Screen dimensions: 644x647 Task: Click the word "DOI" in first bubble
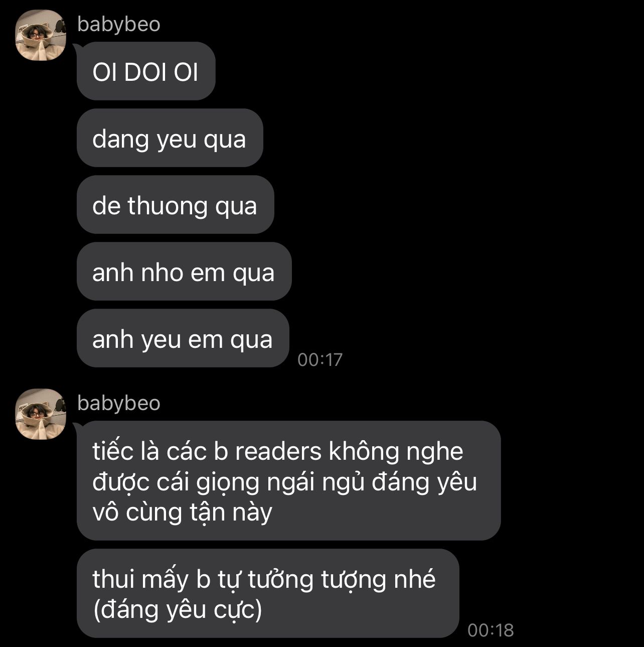tap(145, 72)
